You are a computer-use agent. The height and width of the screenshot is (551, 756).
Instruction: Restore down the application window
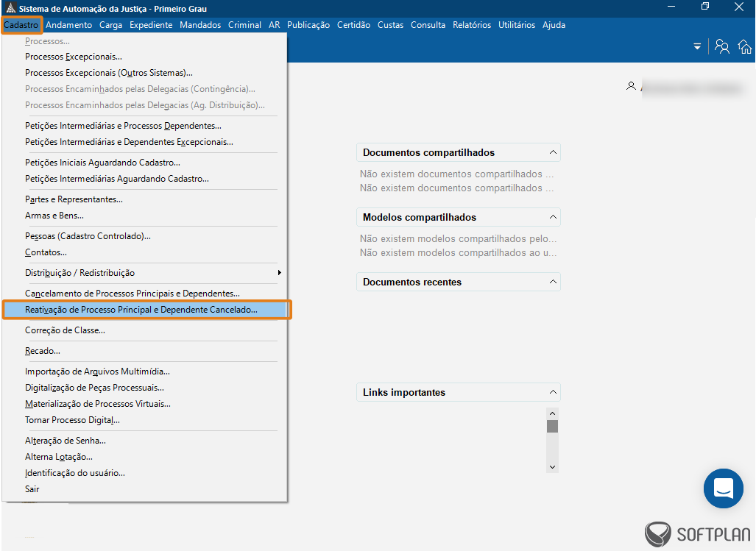pyautogui.click(x=705, y=7)
